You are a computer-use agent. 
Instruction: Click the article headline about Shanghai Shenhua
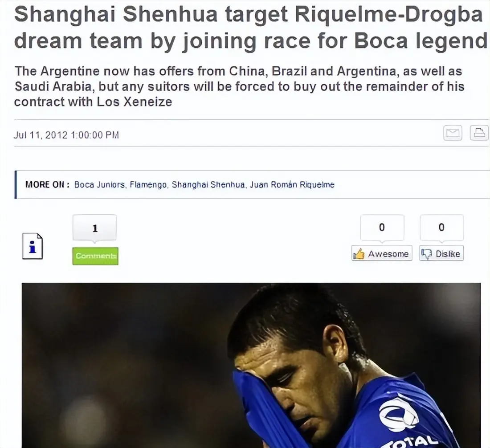tap(251, 28)
